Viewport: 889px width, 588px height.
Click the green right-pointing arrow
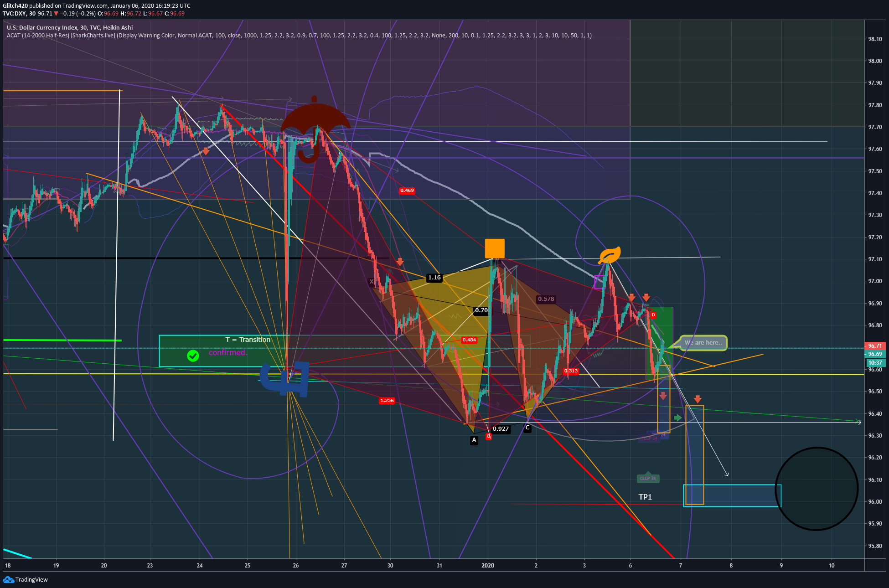678,418
